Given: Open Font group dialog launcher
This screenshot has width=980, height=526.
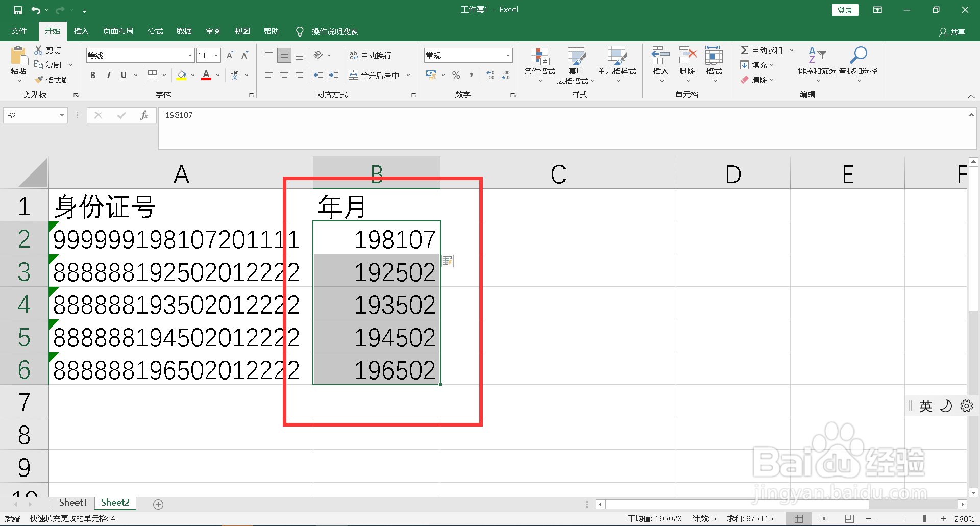Looking at the screenshot, I should point(252,95).
